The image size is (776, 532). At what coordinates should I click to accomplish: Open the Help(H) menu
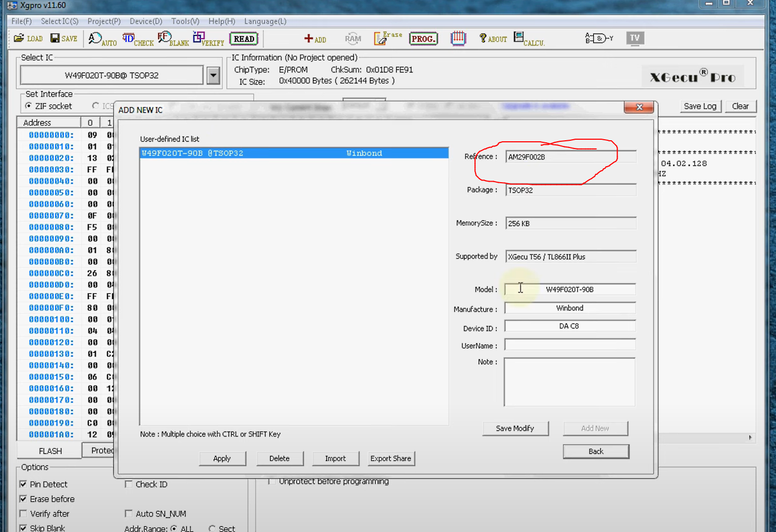[x=222, y=21]
